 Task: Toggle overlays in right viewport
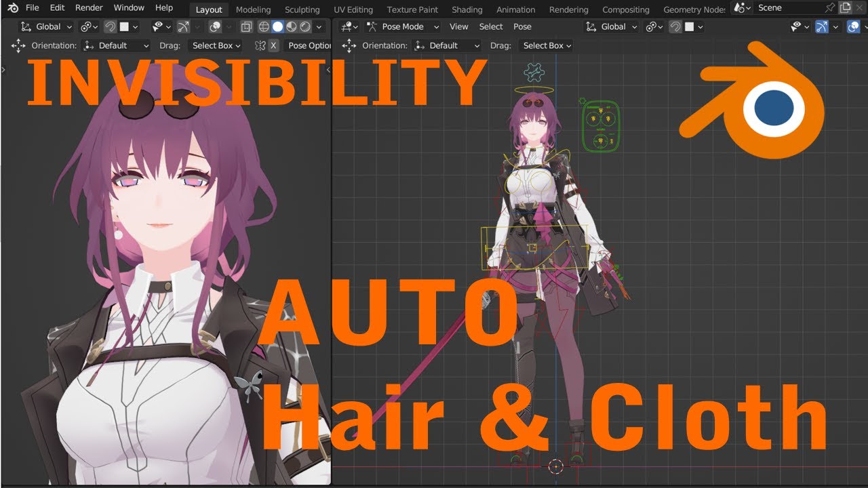click(853, 26)
